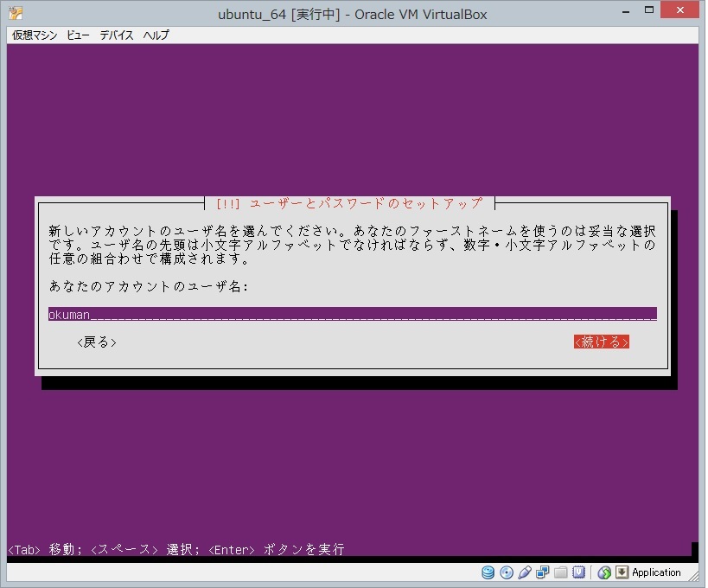
Task: Click the window resize grip corner
Action: 692,574
